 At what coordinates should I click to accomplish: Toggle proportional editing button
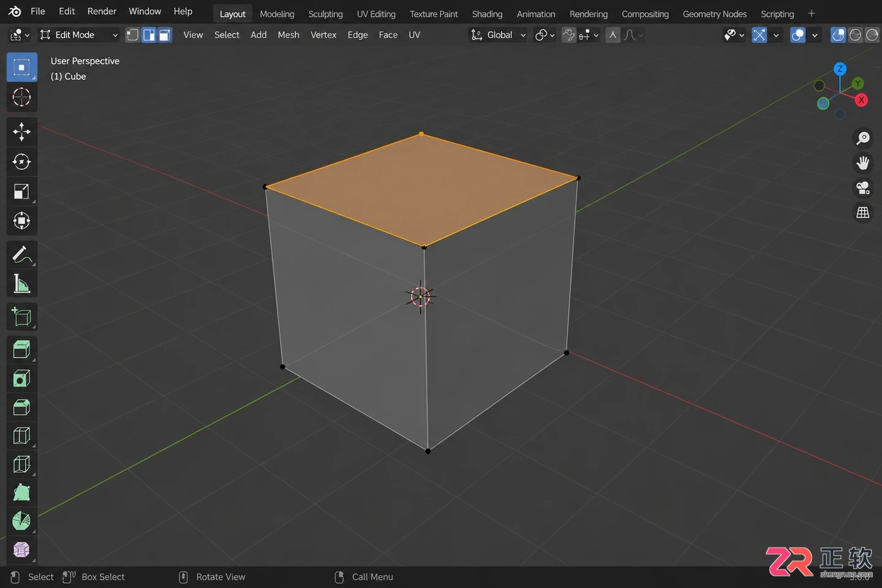(612, 35)
